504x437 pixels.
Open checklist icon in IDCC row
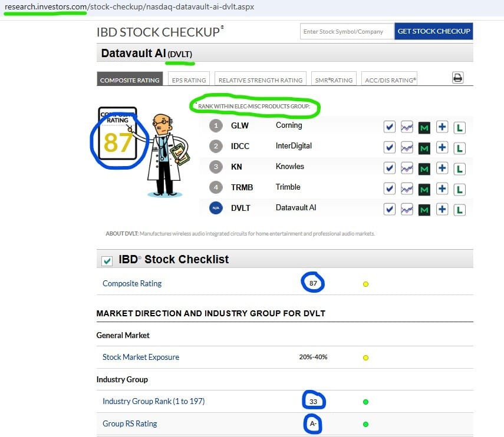pos(389,148)
